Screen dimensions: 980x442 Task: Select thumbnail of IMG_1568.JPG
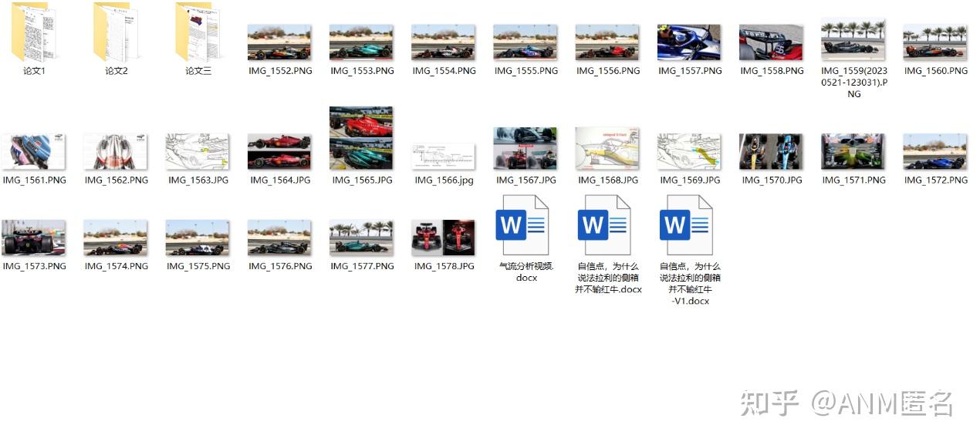tap(607, 148)
